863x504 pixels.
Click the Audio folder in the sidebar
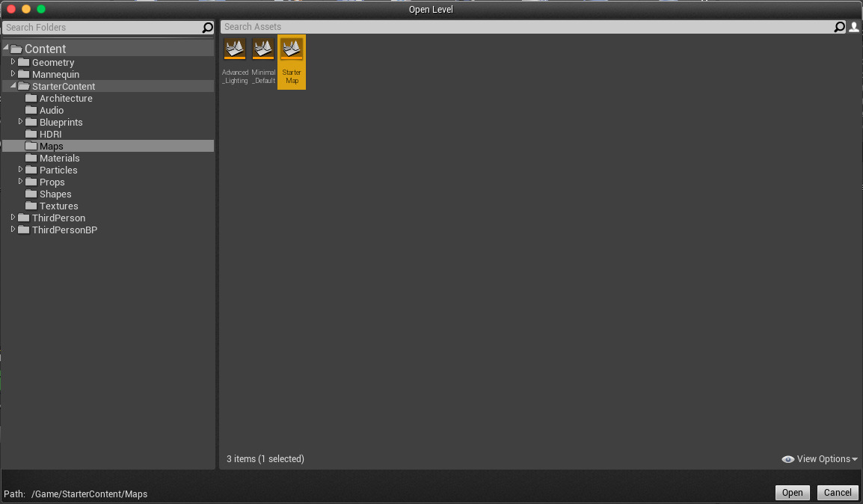pyautogui.click(x=46, y=110)
